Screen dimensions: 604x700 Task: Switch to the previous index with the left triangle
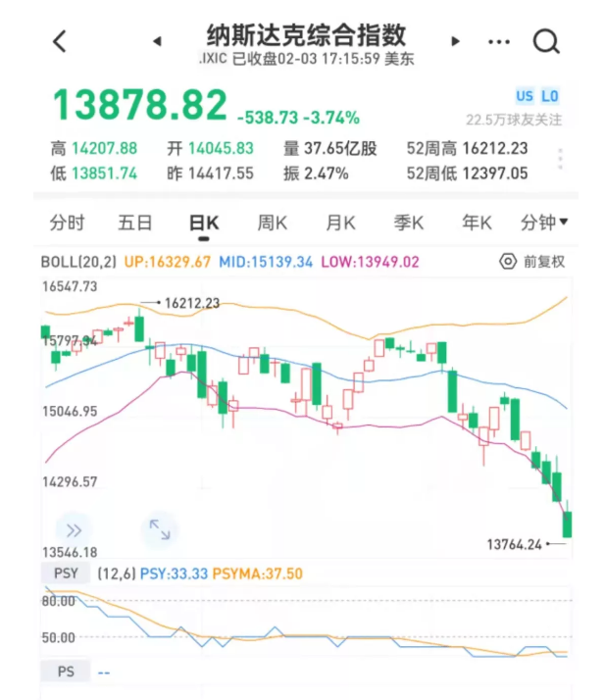[157, 41]
